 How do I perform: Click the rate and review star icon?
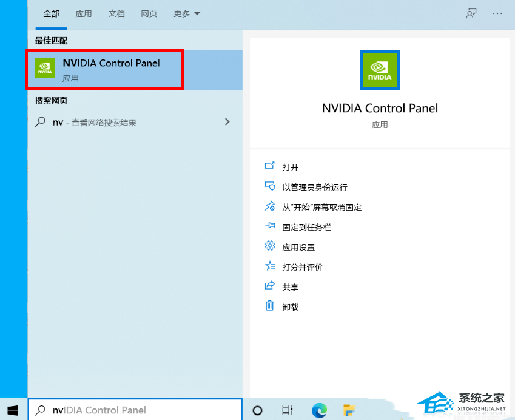click(270, 266)
